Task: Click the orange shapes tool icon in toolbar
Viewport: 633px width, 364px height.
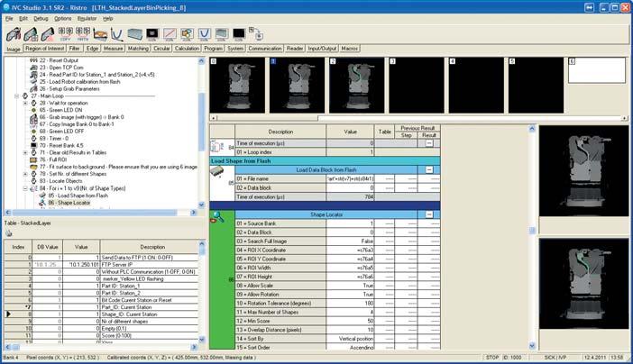Action: [187, 34]
